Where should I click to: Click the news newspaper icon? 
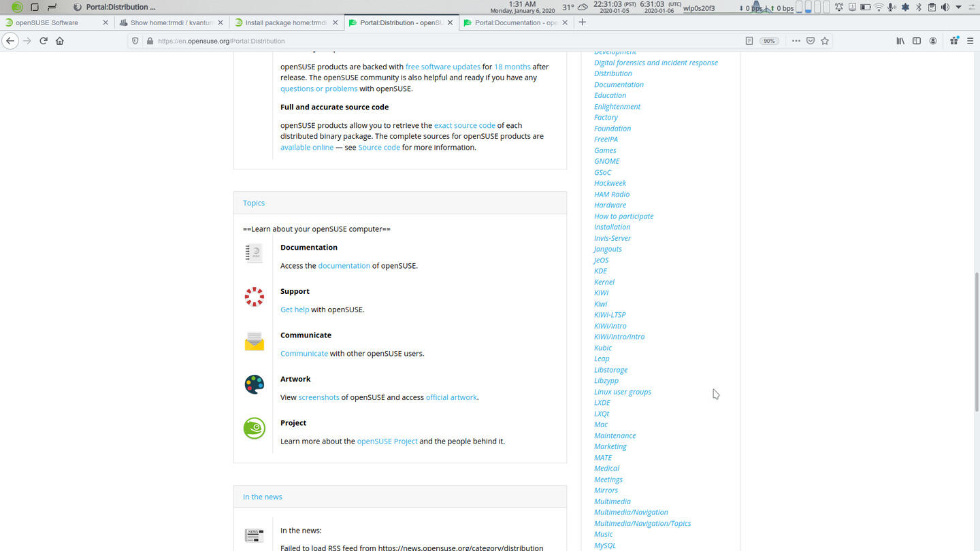[x=254, y=536]
